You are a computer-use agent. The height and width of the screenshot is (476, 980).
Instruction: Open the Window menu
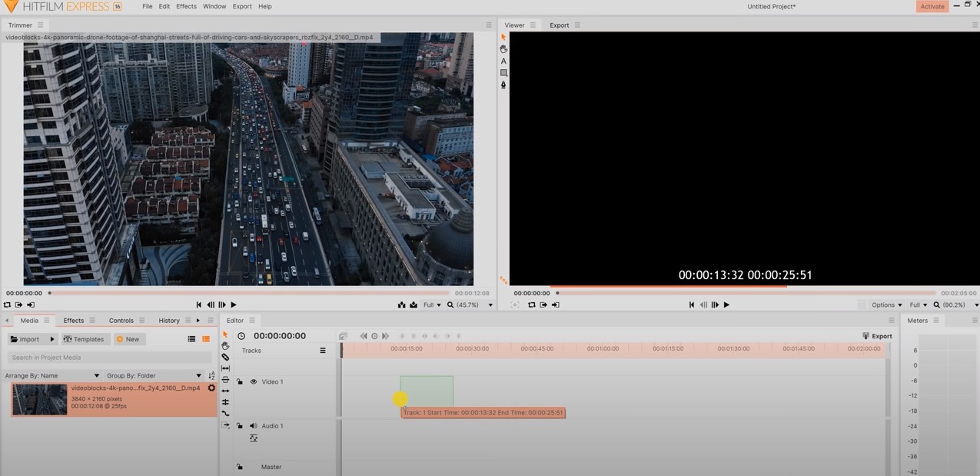214,6
